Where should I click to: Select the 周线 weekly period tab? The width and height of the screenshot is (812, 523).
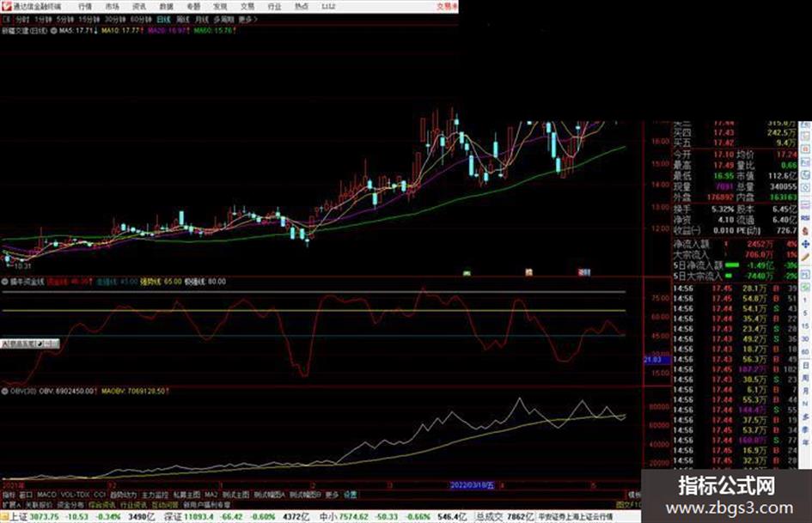(x=183, y=20)
